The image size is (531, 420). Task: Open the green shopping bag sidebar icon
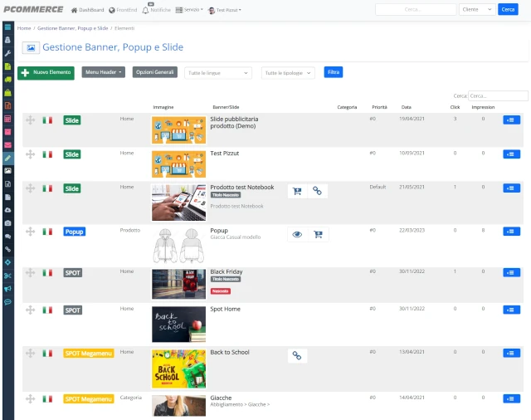point(7,92)
